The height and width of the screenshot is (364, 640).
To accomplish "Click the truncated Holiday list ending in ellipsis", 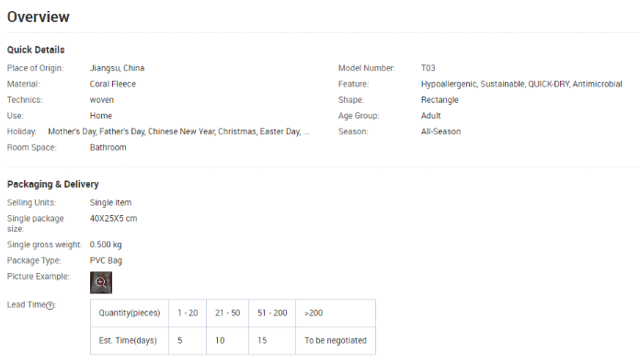I will [x=178, y=131].
